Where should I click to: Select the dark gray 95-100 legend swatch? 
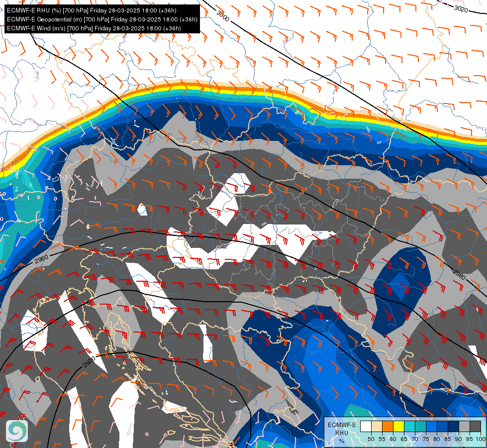(476, 426)
